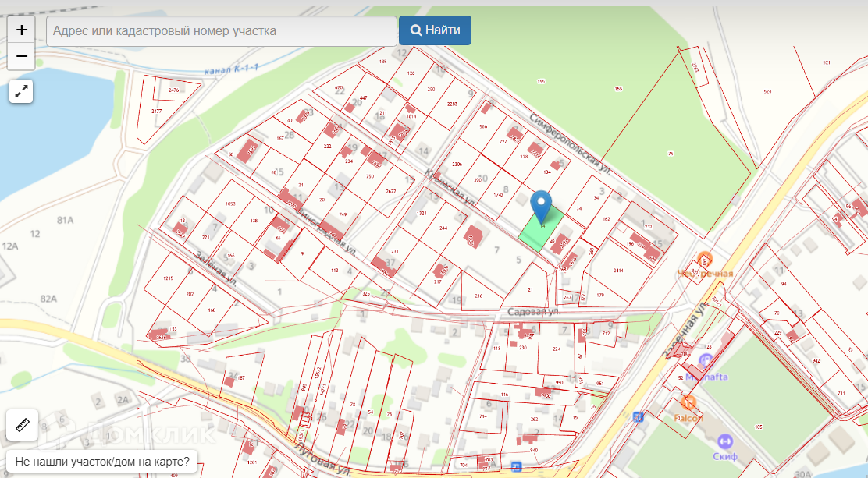Click the bus stop icon on Заречная street
Image resolution: width=868 pixels, height=478 pixels.
point(639,417)
